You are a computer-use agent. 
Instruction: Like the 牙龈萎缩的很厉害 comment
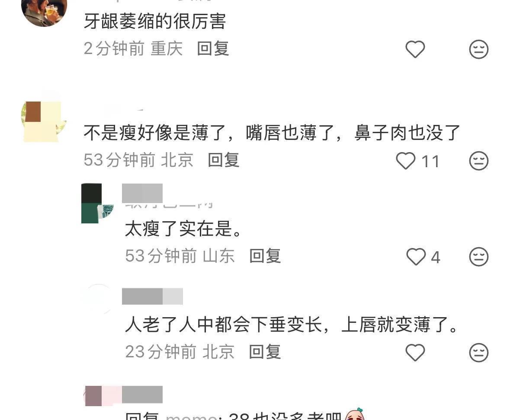(415, 49)
